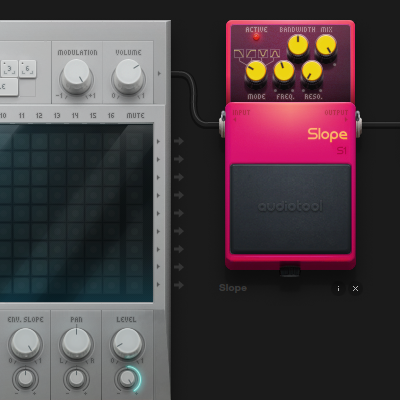
Task: Stomp the audiotool footswitch pad
Action: click(x=290, y=209)
